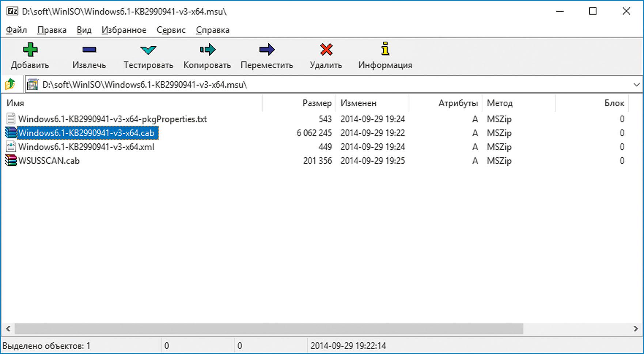644x354 pixels.
Task: Open the Избранное menu
Action: 124,30
